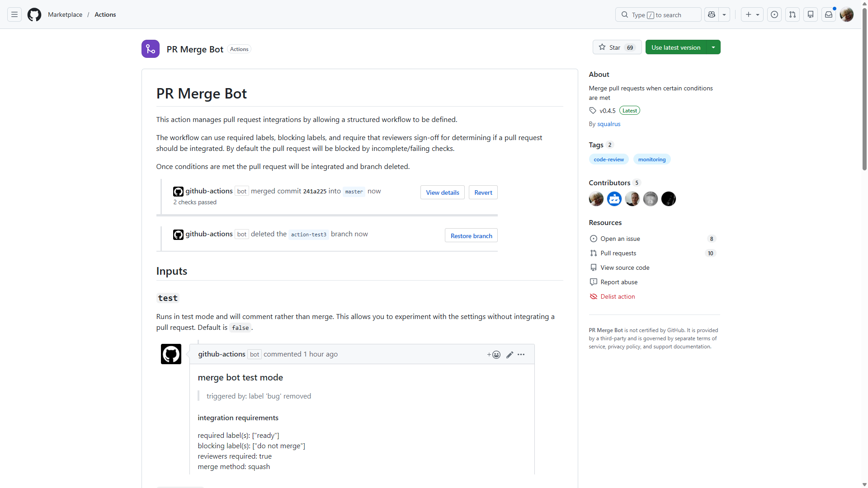
Task: Click the v0.4.5 version tag
Action: [608, 111]
